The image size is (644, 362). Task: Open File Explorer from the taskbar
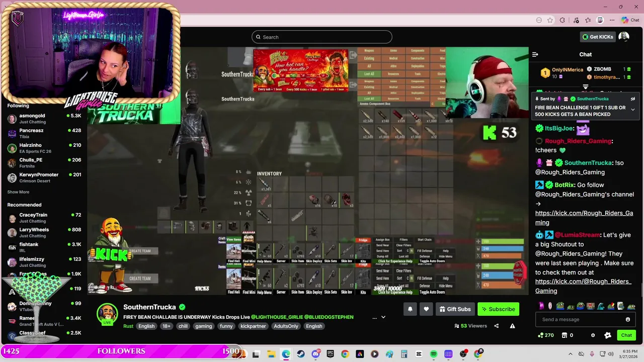coord(271,354)
